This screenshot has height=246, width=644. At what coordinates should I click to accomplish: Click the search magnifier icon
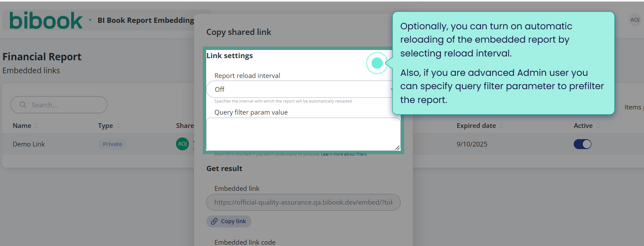[x=22, y=105]
